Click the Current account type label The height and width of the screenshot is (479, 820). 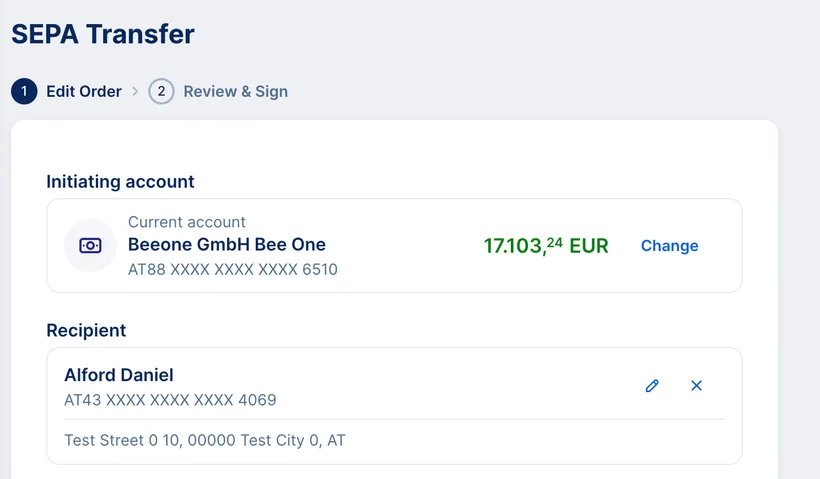click(x=187, y=222)
